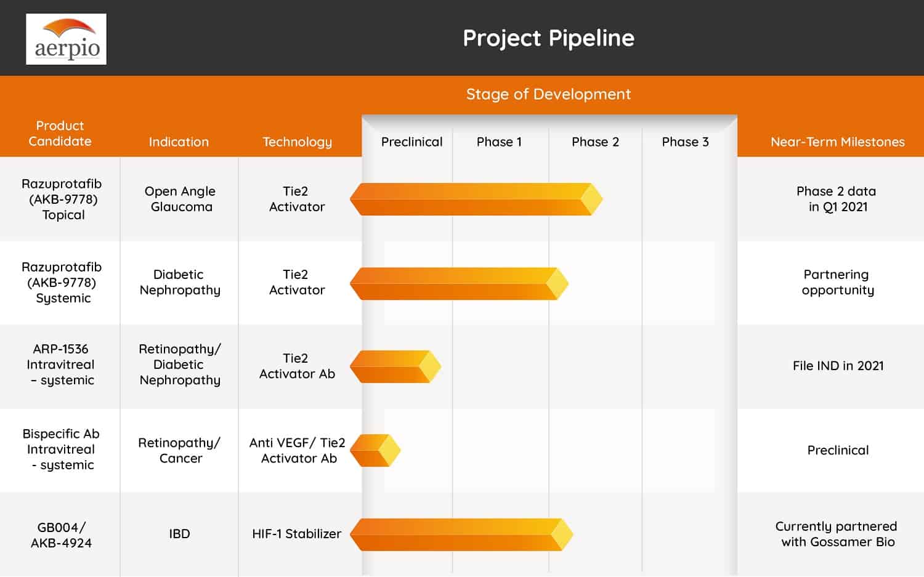924x577 pixels.
Task: Click the Open Angle Glaucoma progress bar
Action: (474, 199)
